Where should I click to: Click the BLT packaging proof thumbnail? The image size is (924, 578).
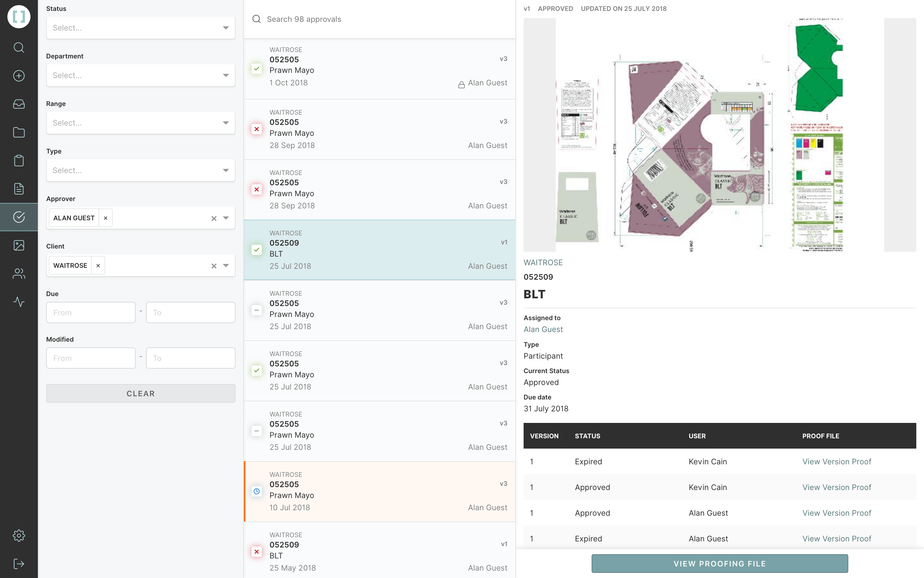pyautogui.click(x=720, y=135)
